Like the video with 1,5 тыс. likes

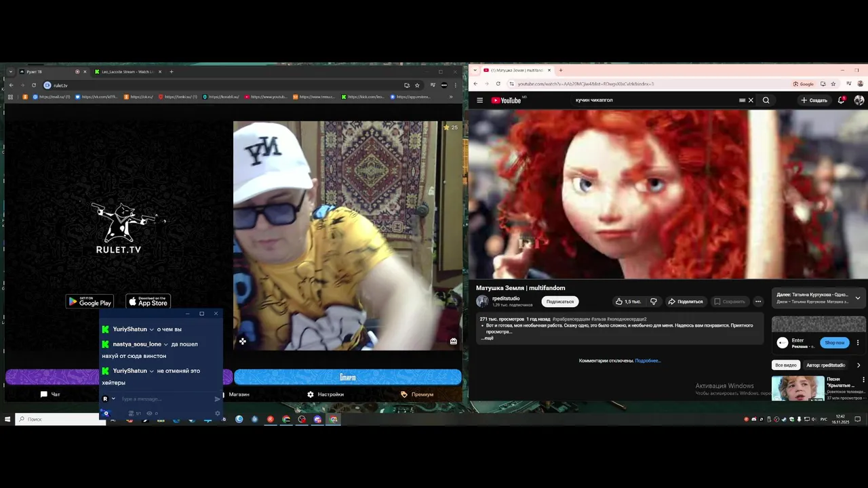point(628,302)
